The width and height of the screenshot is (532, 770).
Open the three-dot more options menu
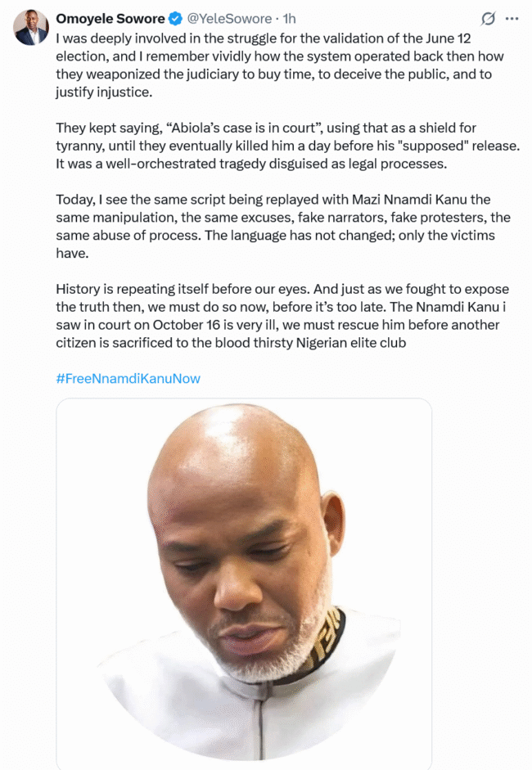(512, 19)
